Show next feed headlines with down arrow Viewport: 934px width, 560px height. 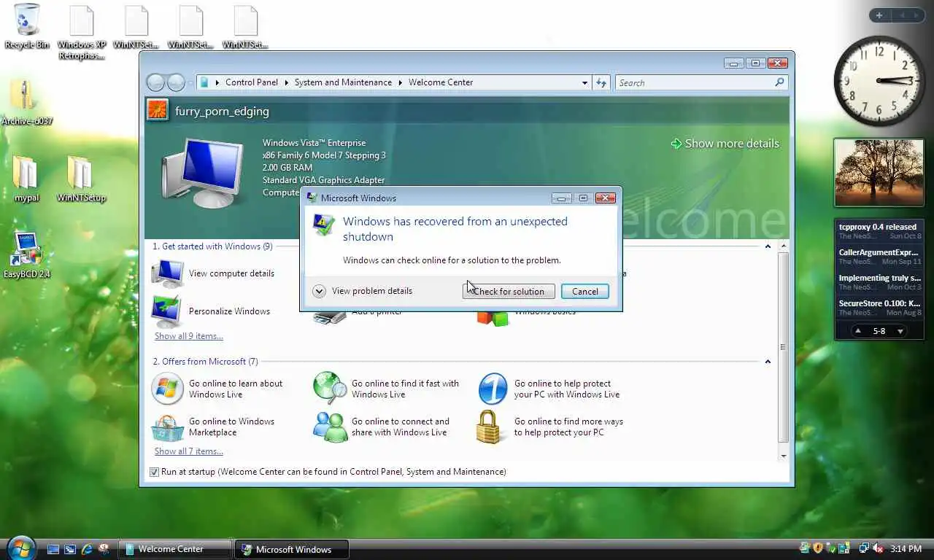click(x=900, y=331)
